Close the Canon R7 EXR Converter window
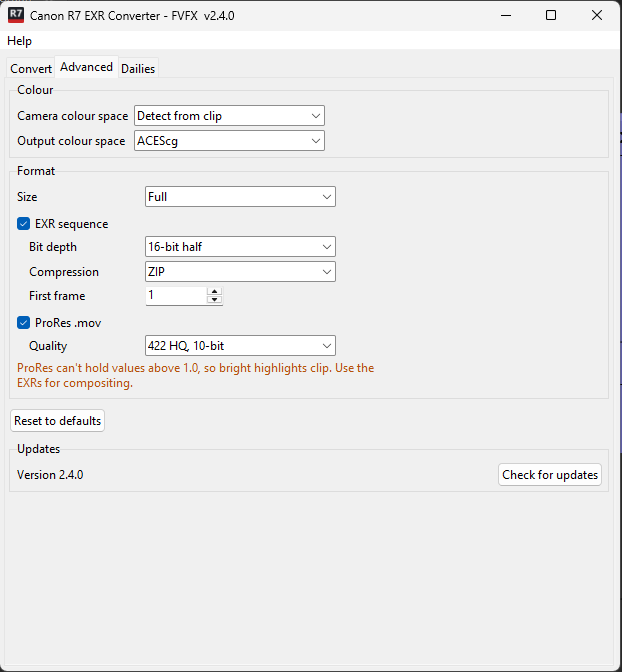The width and height of the screenshot is (622, 672). point(597,15)
